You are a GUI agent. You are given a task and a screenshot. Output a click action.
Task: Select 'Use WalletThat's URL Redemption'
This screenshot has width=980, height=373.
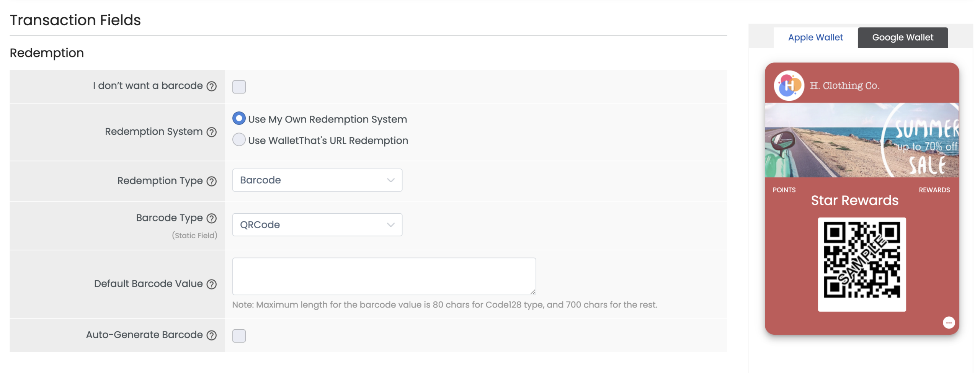click(238, 140)
